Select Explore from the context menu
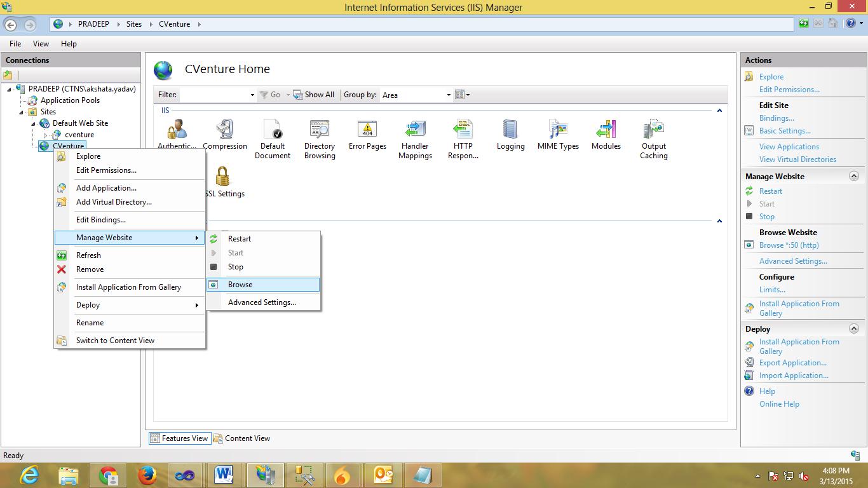 click(x=130, y=156)
